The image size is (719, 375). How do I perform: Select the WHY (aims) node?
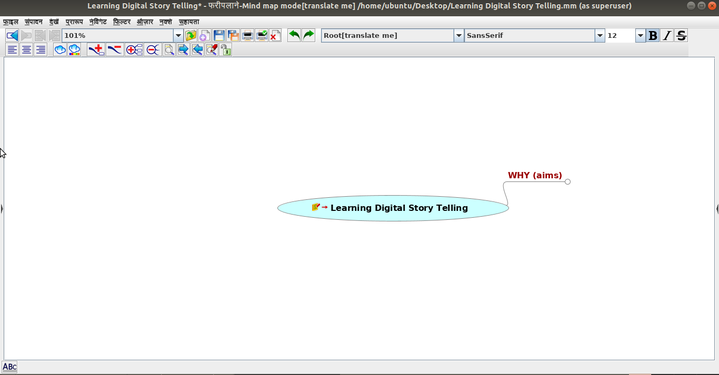[x=535, y=176]
